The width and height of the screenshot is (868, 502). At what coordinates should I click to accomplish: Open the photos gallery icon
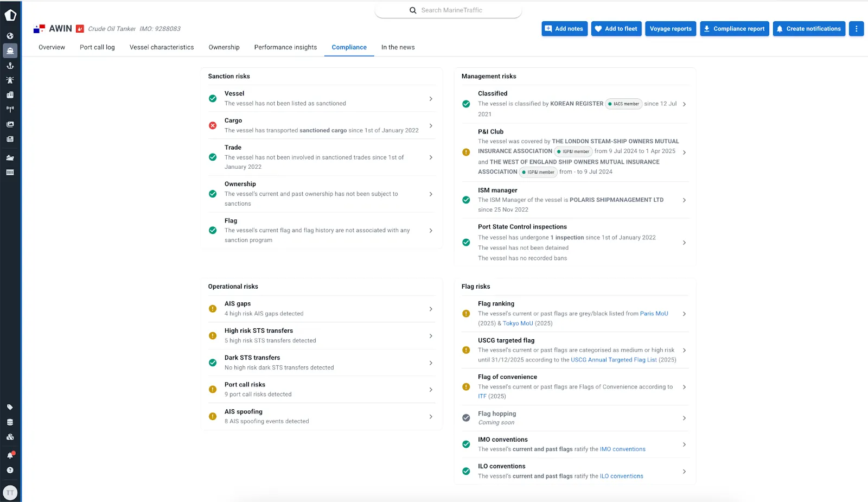pyautogui.click(x=10, y=124)
